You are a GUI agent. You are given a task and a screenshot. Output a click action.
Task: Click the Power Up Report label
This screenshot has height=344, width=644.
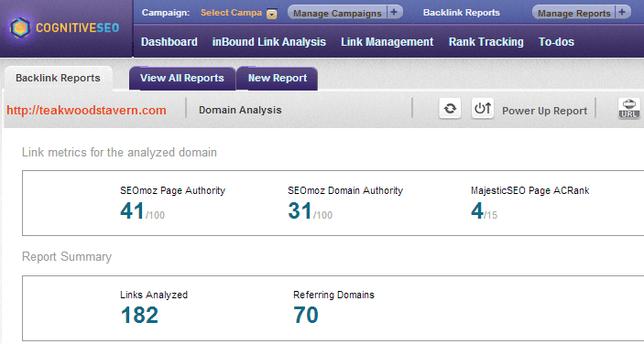545,111
